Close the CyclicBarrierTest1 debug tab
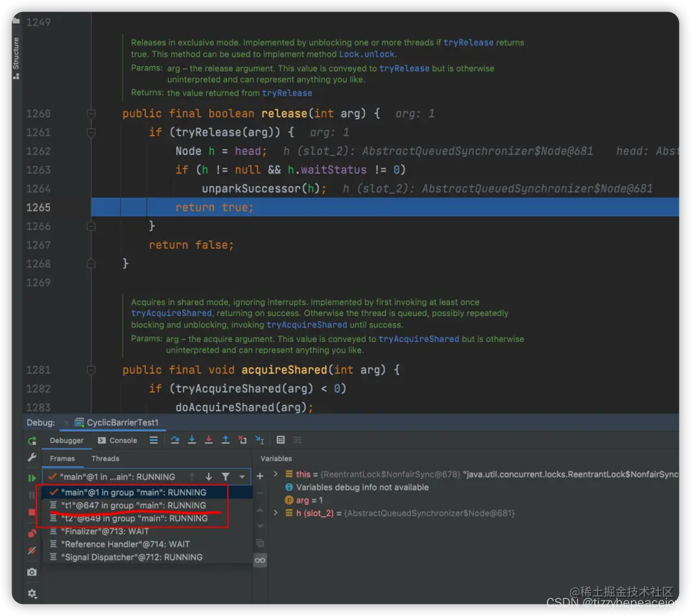The width and height of the screenshot is (691, 616). coord(67,423)
